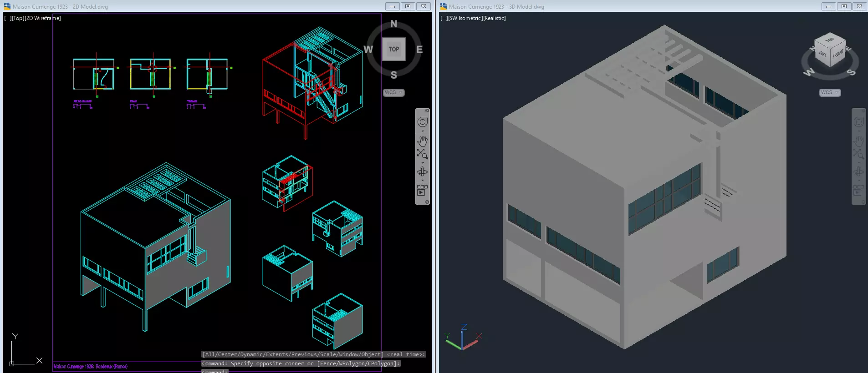The image size is (868, 373).
Task: Open viewport controls [-] menu in 2D window
Action: pos(8,18)
